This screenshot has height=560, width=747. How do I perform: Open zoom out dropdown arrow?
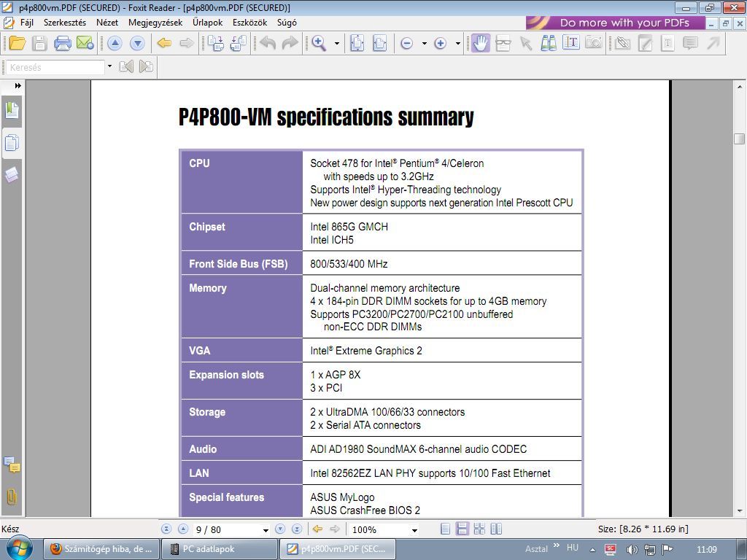(x=424, y=43)
